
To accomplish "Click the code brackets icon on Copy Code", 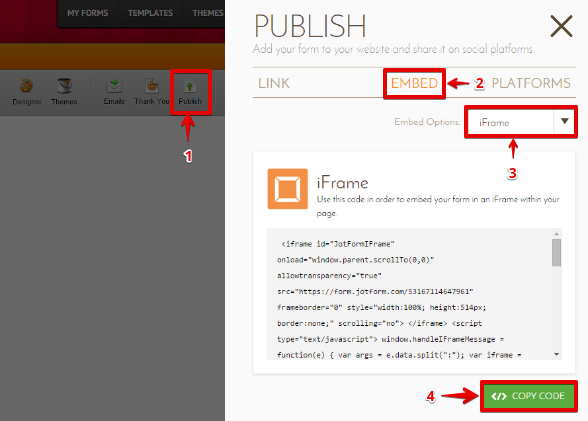I will pyautogui.click(x=499, y=396).
